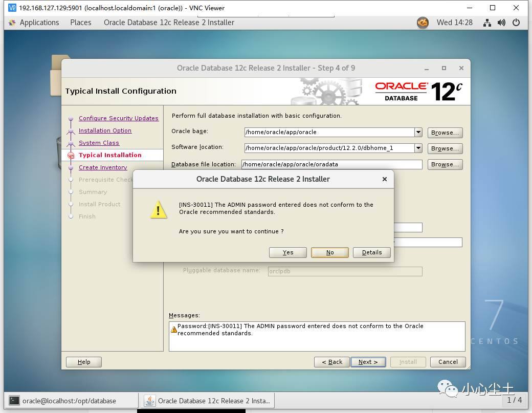Select the Typical Installation step
The image size is (532, 413).
pyautogui.click(x=110, y=155)
